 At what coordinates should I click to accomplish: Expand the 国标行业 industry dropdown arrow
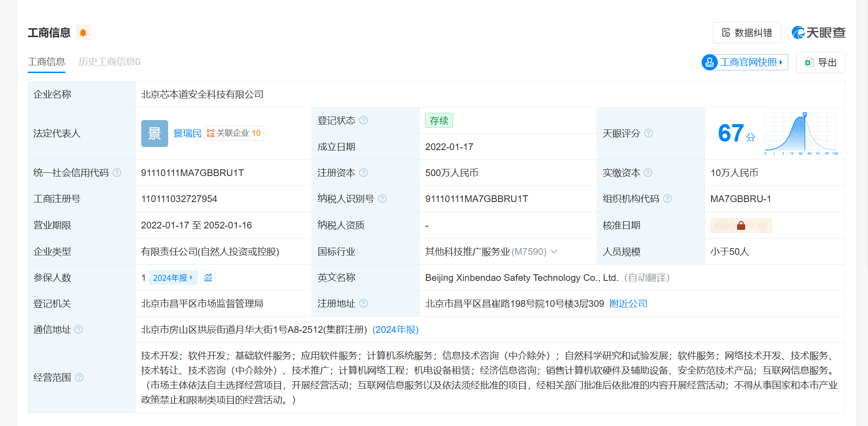pos(554,251)
